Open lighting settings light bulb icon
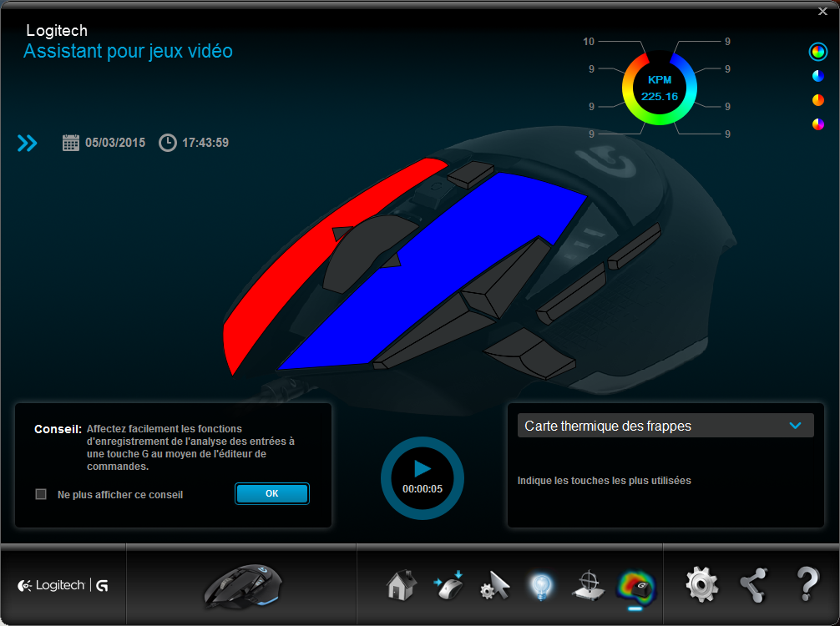 click(541, 587)
